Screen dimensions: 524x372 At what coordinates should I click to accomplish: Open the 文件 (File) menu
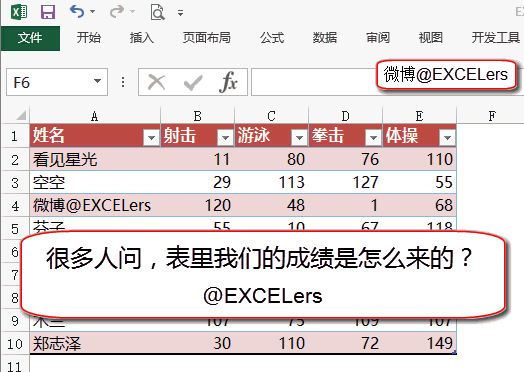(x=30, y=38)
